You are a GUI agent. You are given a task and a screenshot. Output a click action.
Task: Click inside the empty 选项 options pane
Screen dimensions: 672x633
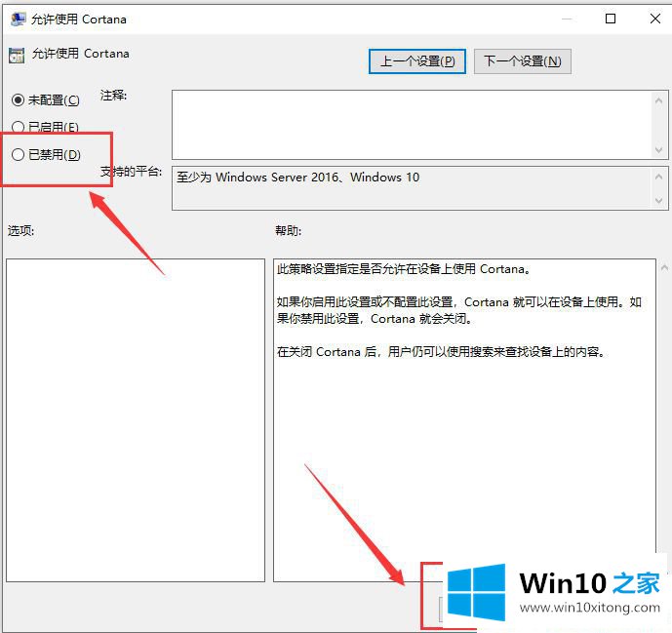tap(136, 420)
